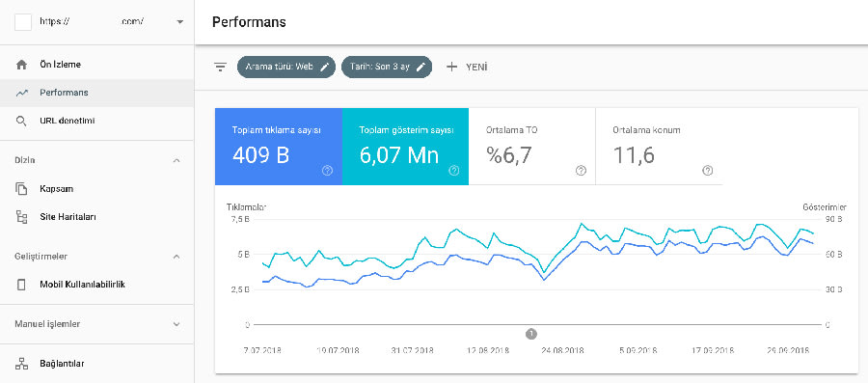Click help icon on Ortalama TO card
The image size is (868, 383).
point(581,171)
